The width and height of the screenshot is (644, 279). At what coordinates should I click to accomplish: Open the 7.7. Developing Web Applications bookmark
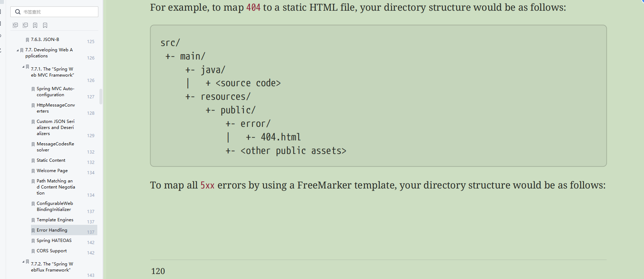49,53
